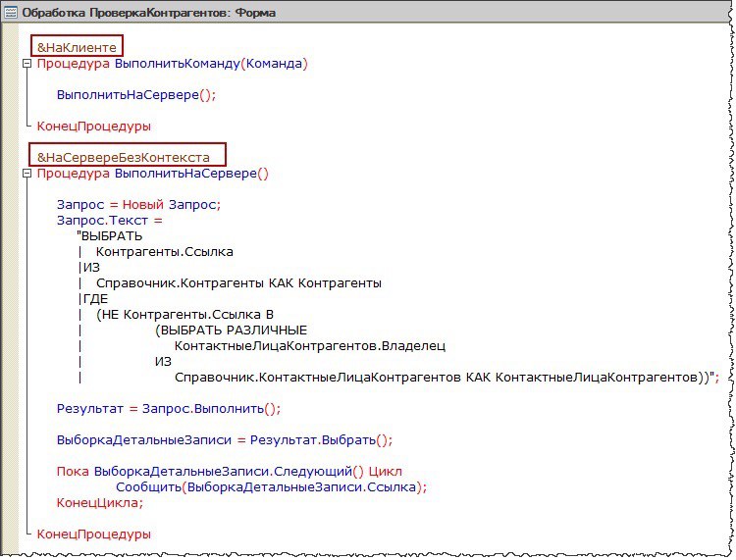Place cursor on ВыполнитьНаСервере(); call line
The width and height of the screenshot is (736, 560).
tap(136, 95)
